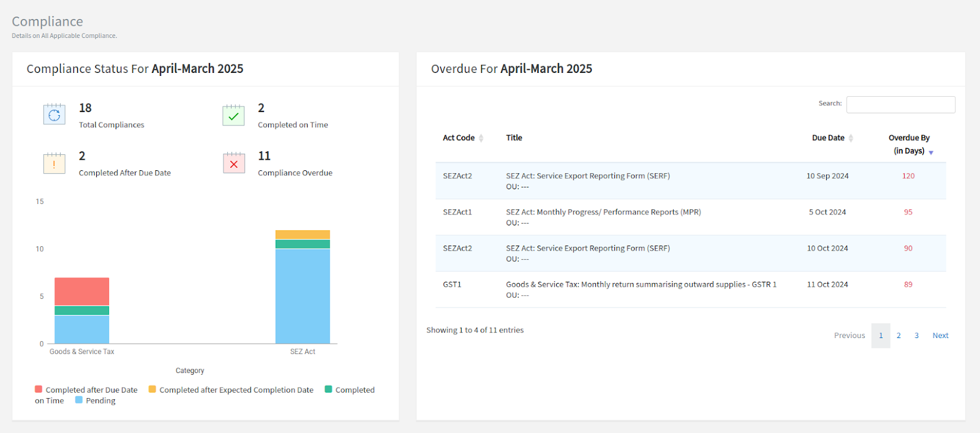
Task: Click the SEZ Act pending blue bar
Action: [x=303, y=296]
